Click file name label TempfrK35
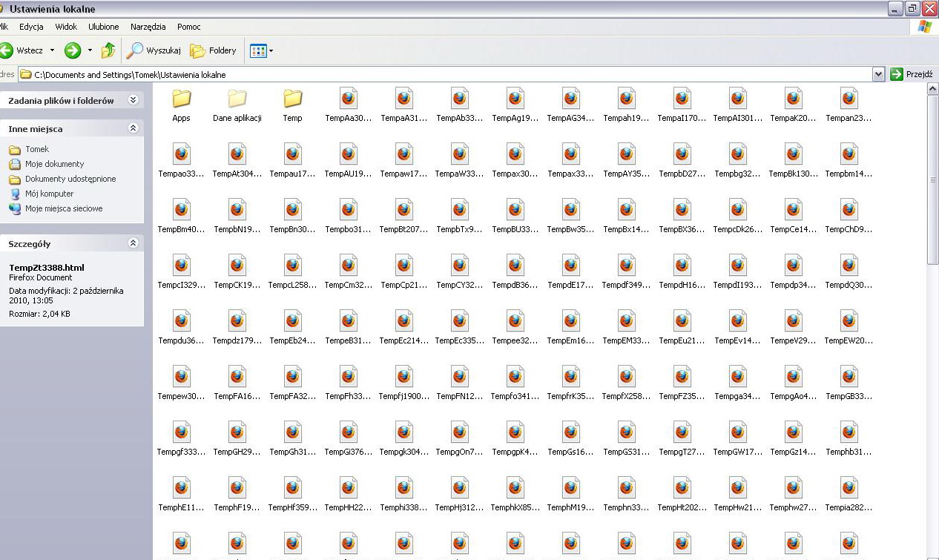The image size is (939, 560). 571,397
